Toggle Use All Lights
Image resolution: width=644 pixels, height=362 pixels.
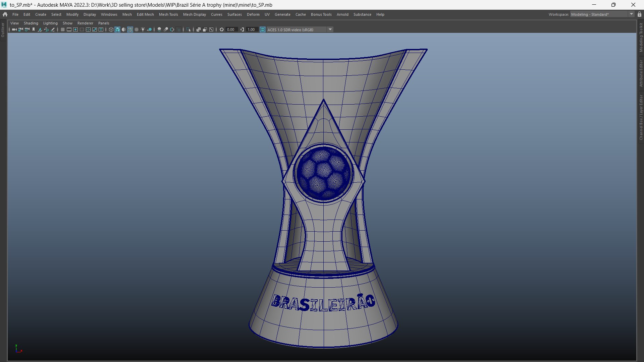143,29
